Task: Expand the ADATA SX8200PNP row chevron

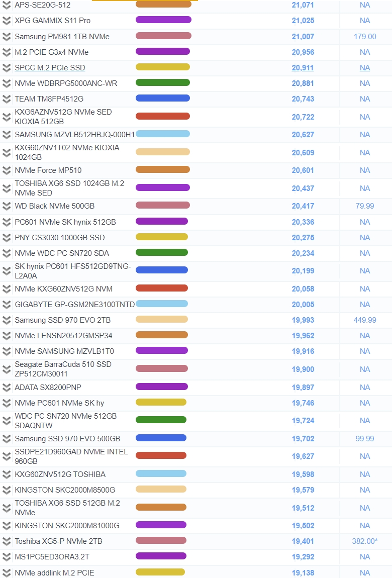Action: 6,388
